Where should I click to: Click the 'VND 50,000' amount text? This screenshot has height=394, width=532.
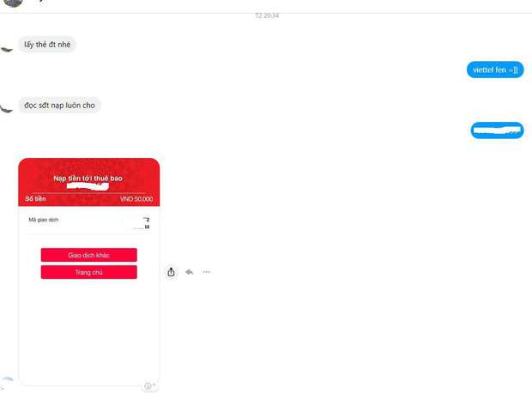click(136, 199)
